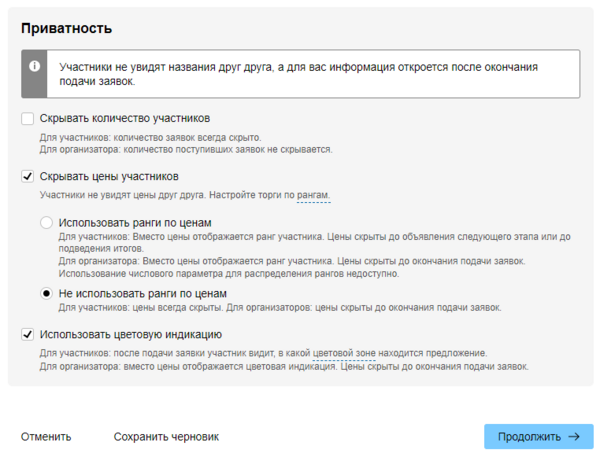This screenshot has height=457, width=600.
Task: Click the Скрывать цены участников label text
Action: click(108, 177)
